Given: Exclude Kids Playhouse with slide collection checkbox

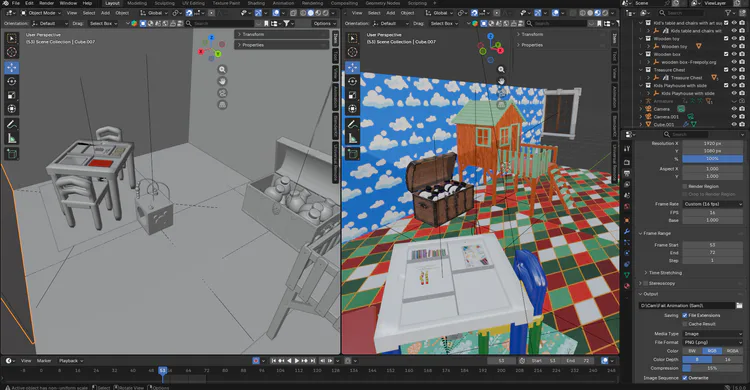Looking at the screenshot, I should pyautogui.click(x=726, y=86).
